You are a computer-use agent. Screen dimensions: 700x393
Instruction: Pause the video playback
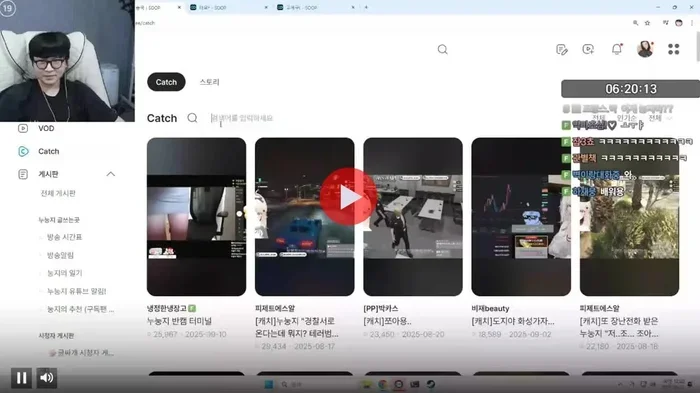click(21, 378)
